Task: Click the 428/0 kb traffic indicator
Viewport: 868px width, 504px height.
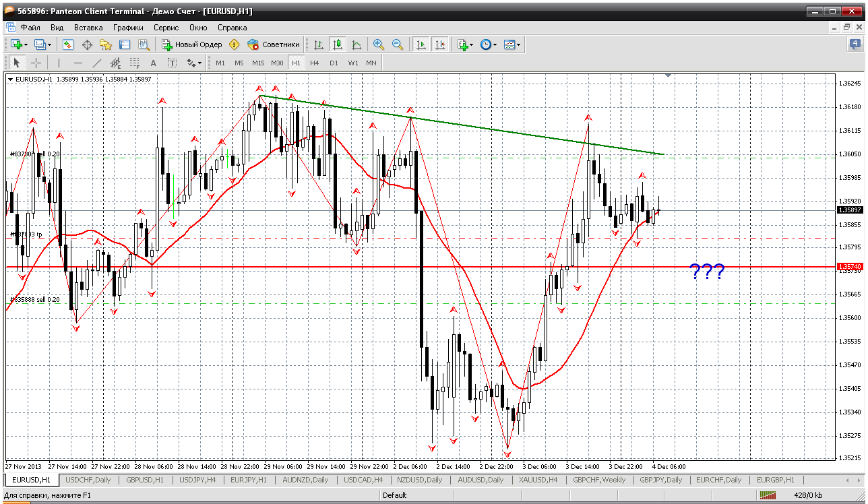Action: [x=808, y=495]
